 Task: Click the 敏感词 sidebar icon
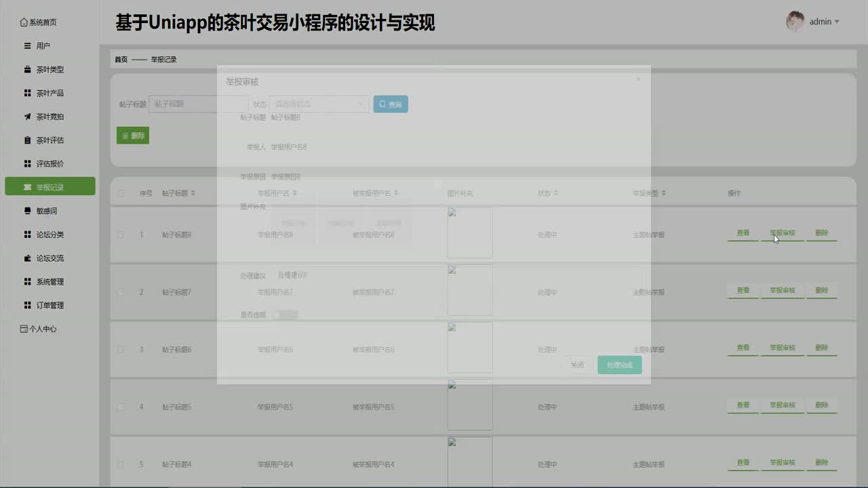point(27,211)
